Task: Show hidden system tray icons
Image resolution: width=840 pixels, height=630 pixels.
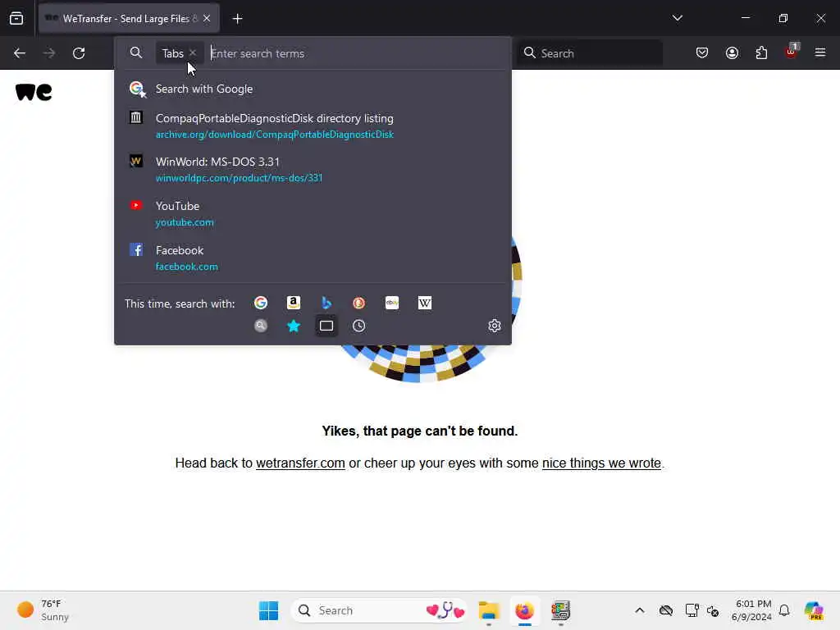Action: tap(640, 610)
